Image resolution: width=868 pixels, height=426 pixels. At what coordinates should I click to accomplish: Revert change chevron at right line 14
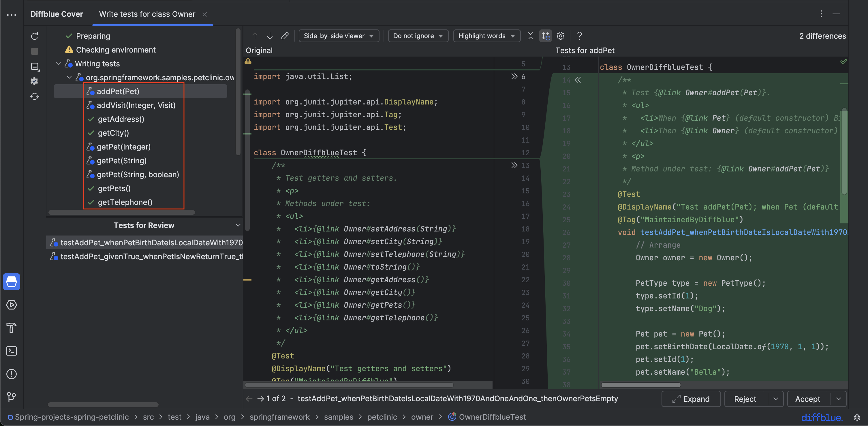coord(578,80)
